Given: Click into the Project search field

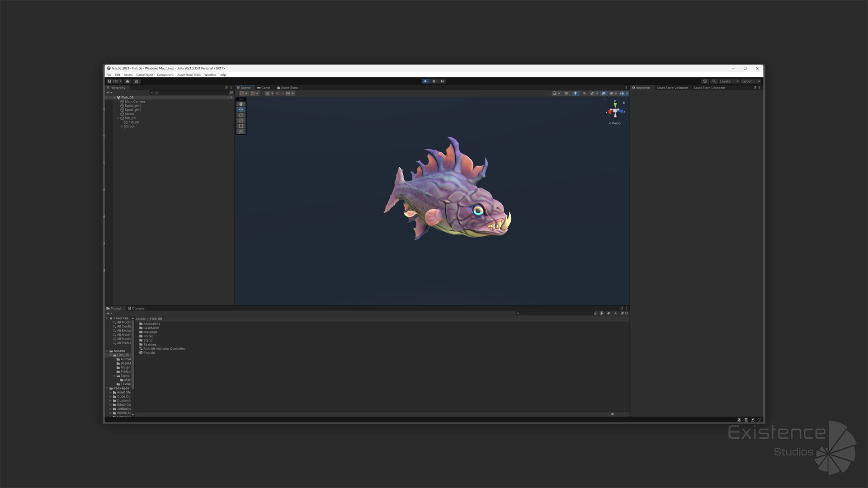Looking at the screenshot, I should coord(554,313).
